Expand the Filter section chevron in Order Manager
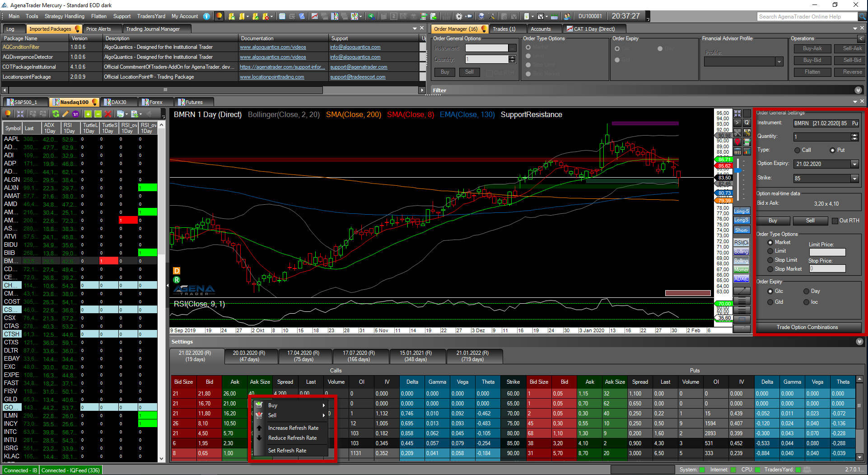The height and width of the screenshot is (475, 868). [x=858, y=90]
